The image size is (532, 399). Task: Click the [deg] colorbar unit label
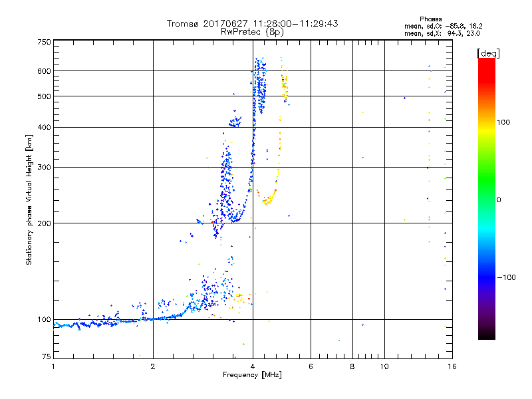(x=488, y=53)
